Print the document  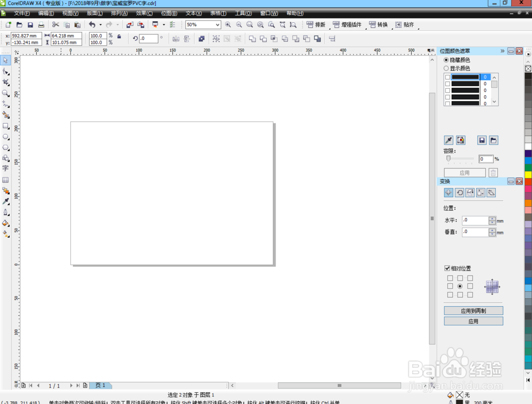(41, 25)
